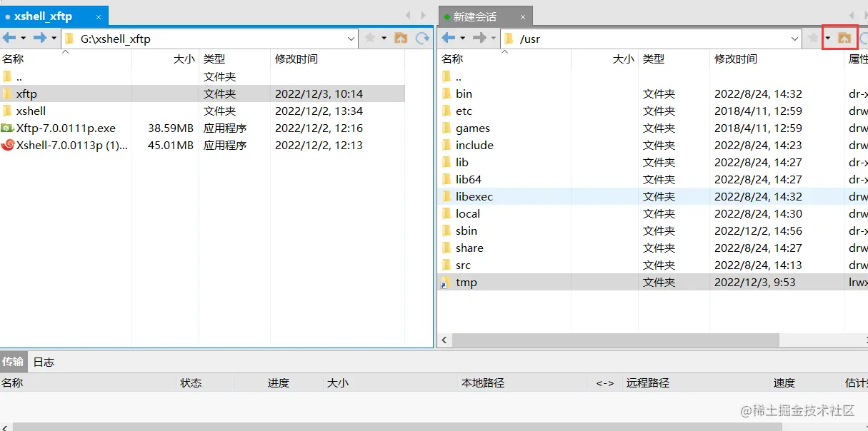Select bin folder in remote pane
Image resolution: width=868 pixels, height=431 pixels.
pos(653,93)
